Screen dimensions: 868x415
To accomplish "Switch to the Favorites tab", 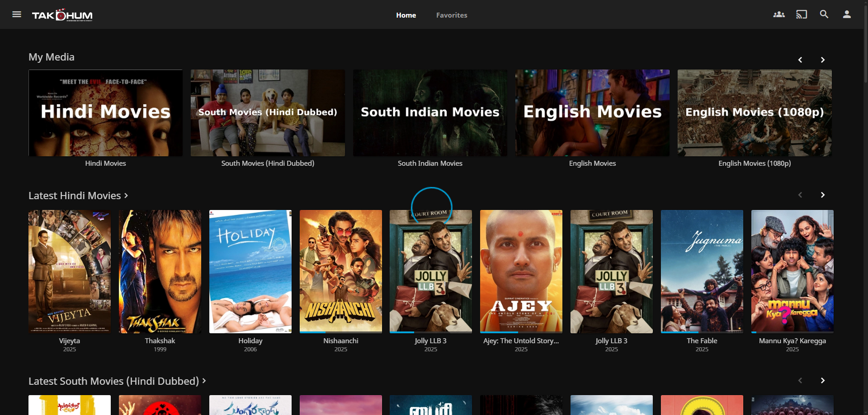I will (451, 15).
